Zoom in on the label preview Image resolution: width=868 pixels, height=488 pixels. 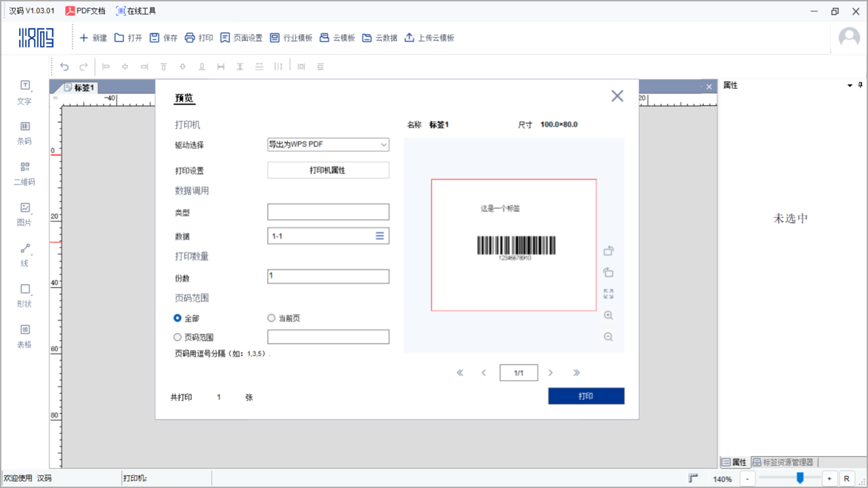608,315
